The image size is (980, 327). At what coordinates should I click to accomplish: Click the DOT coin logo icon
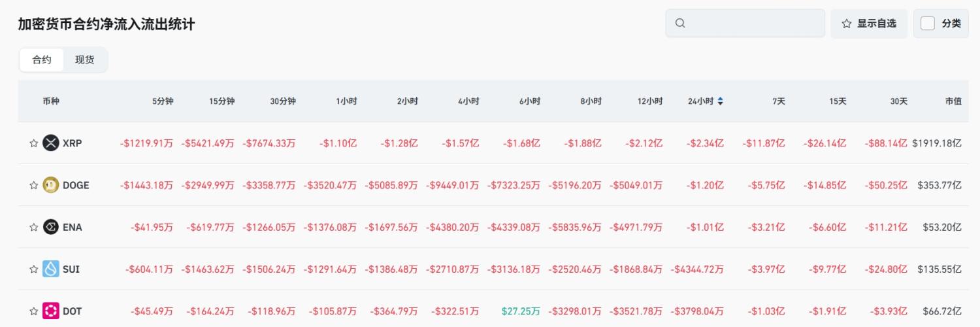[x=51, y=311]
